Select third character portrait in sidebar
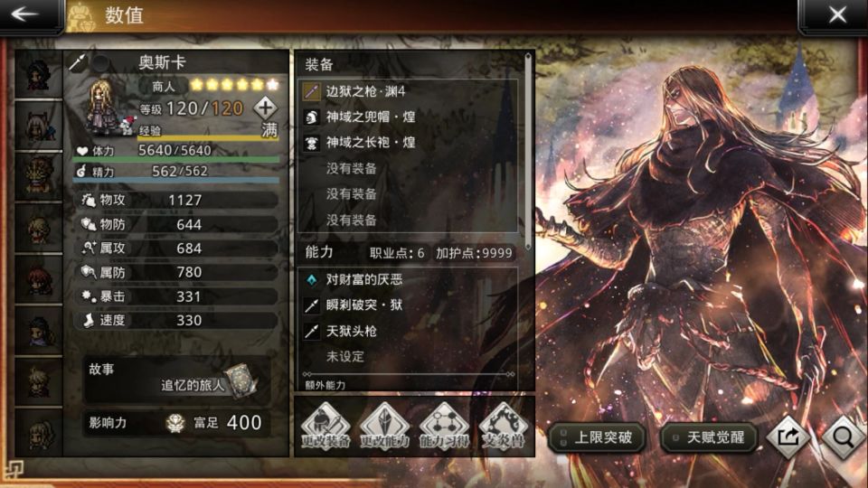The image size is (868, 488). [38, 176]
